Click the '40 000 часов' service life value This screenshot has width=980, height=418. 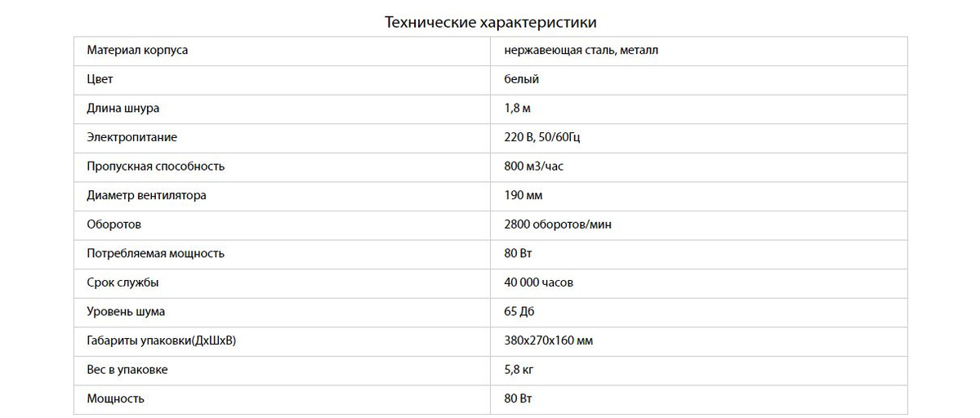coord(539,282)
